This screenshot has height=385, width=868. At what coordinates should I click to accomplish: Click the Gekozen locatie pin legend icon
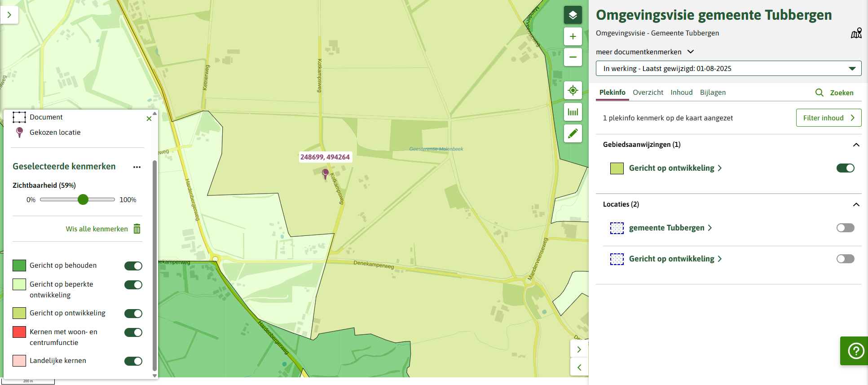(19, 132)
